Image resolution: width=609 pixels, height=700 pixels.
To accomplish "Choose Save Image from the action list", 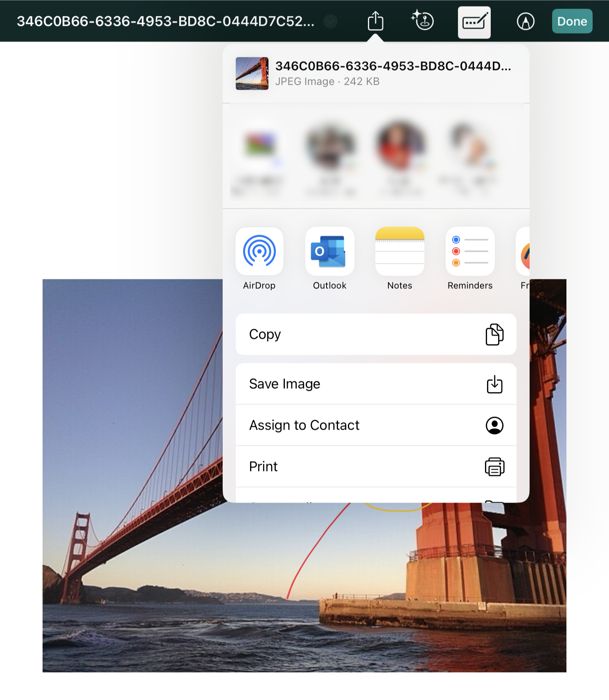I will coord(376,384).
